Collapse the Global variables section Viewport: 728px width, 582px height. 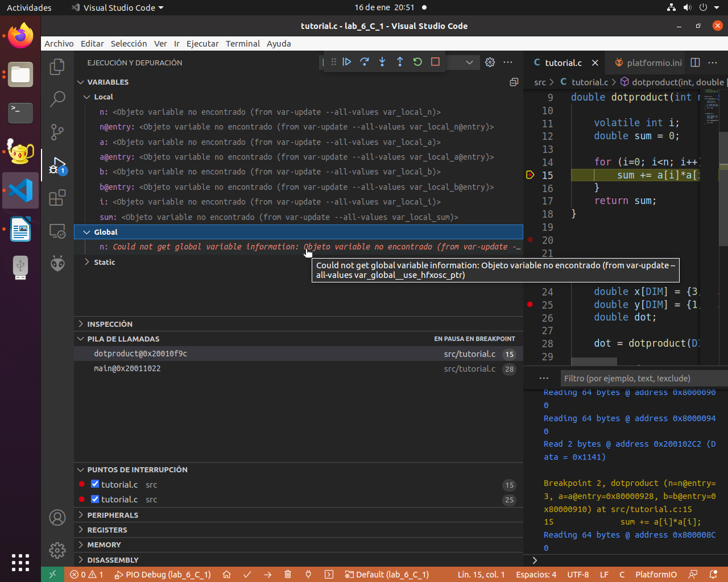coord(86,232)
